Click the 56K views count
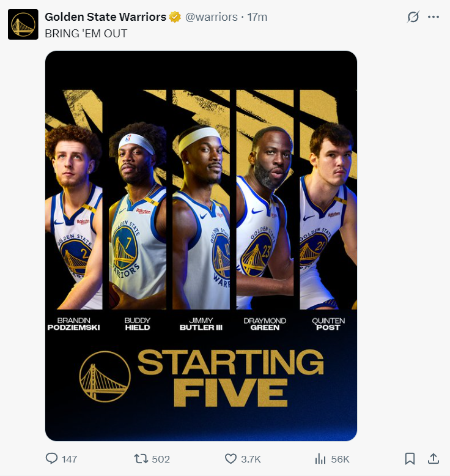The width and height of the screenshot is (450, 476). pos(340,459)
